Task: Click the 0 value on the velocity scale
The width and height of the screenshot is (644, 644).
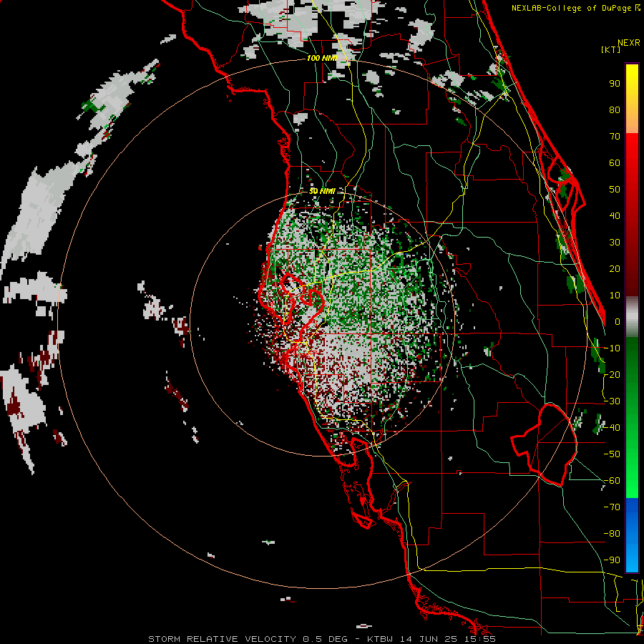Action: click(x=618, y=321)
